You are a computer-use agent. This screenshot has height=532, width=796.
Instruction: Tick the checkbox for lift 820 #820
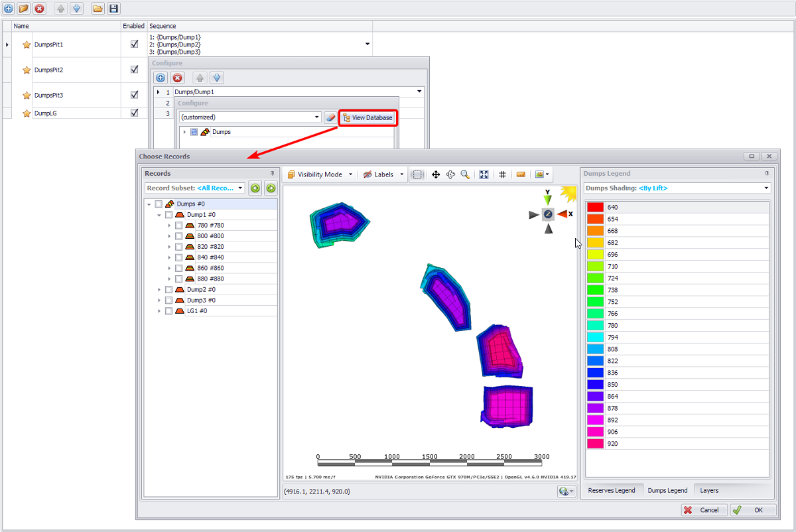(179, 247)
